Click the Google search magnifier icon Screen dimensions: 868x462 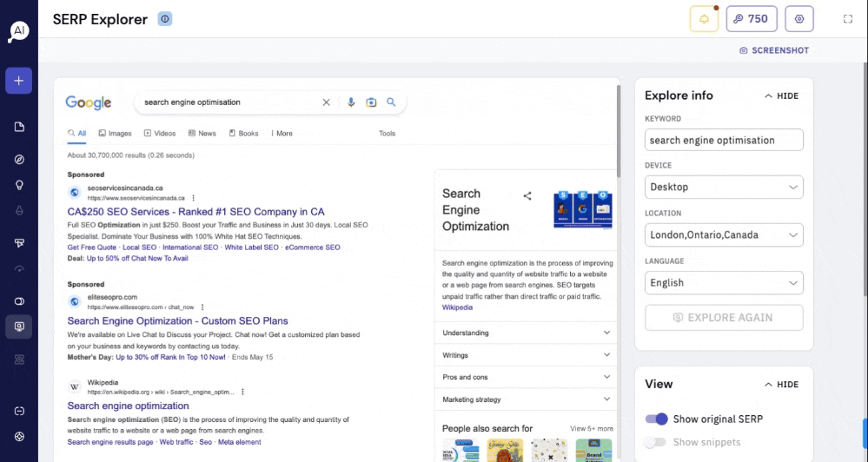click(391, 102)
